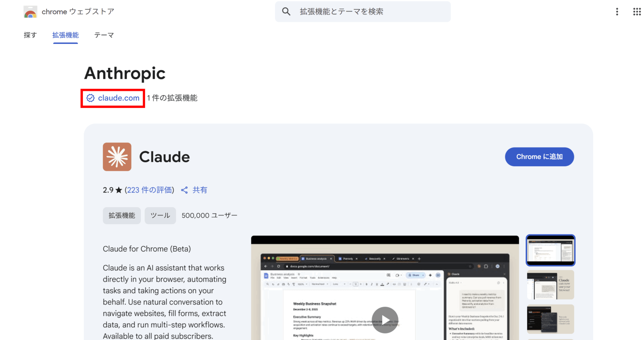Click the Chrome Web Store logo icon
The image size is (644, 340).
coord(30,12)
